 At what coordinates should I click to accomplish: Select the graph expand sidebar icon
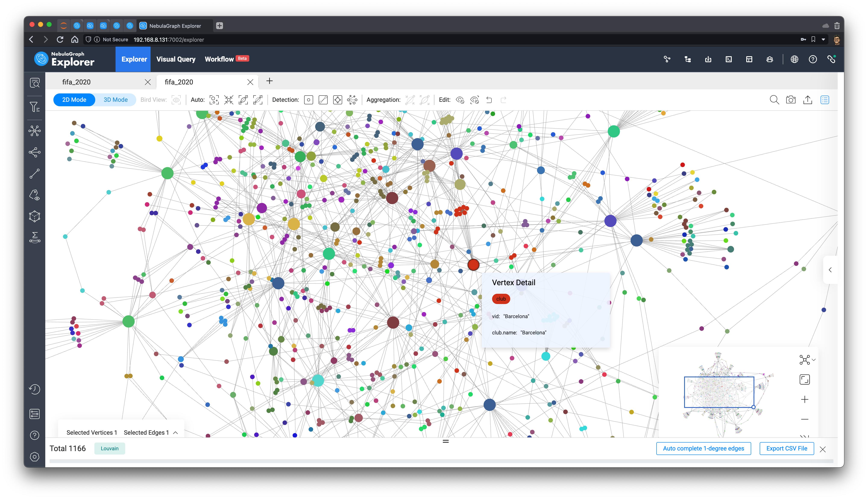(x=35, y=131)
